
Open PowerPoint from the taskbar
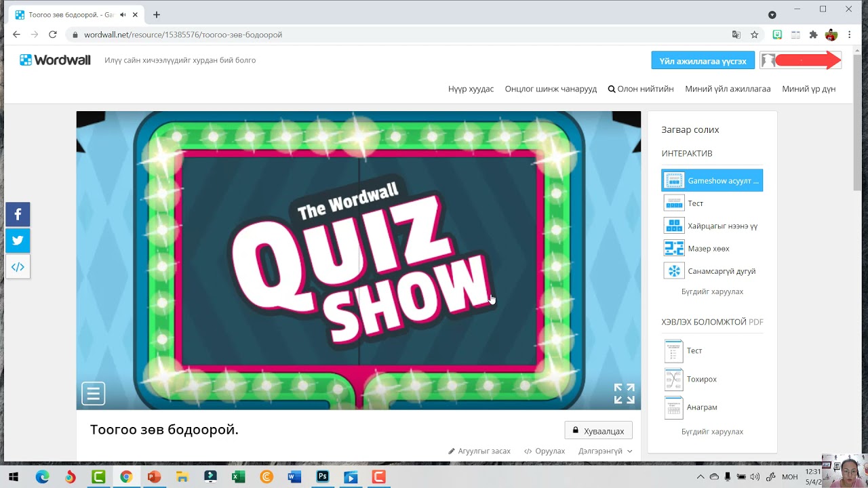point(154,477)
